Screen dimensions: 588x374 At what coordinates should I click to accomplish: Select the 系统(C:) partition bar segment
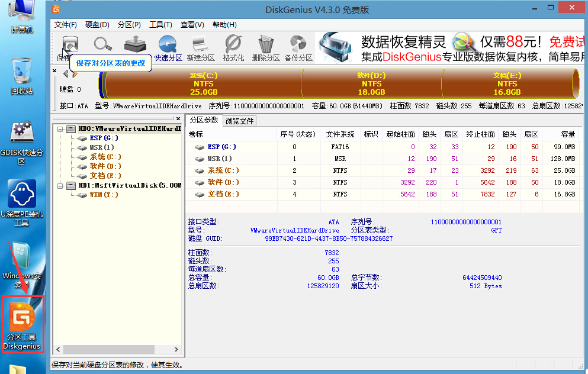[x=204, y=84]
